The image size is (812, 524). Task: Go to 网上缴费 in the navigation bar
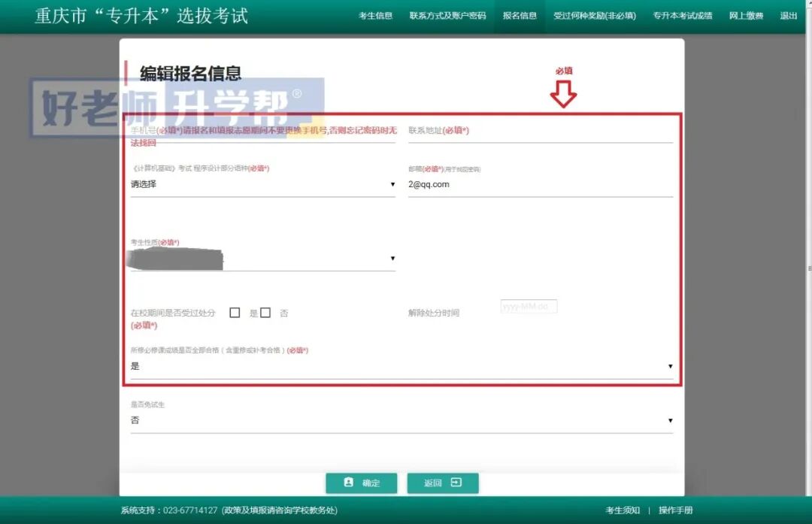coord(746,16)
